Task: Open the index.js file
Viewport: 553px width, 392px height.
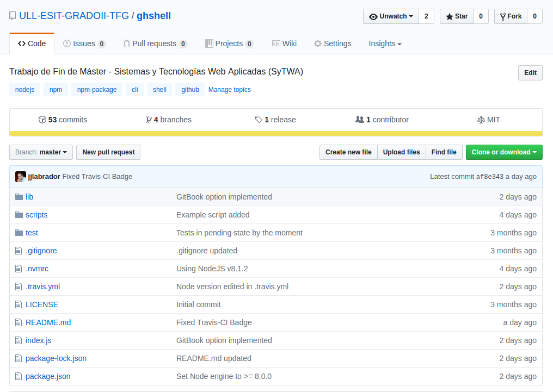Action: tap(39, 340)
